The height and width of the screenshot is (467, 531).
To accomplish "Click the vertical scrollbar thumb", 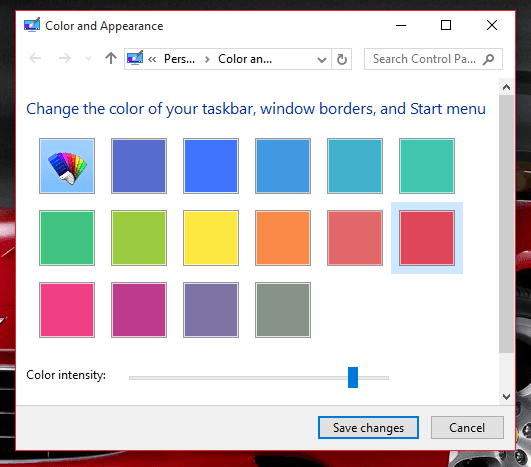I will click(506, 224).
